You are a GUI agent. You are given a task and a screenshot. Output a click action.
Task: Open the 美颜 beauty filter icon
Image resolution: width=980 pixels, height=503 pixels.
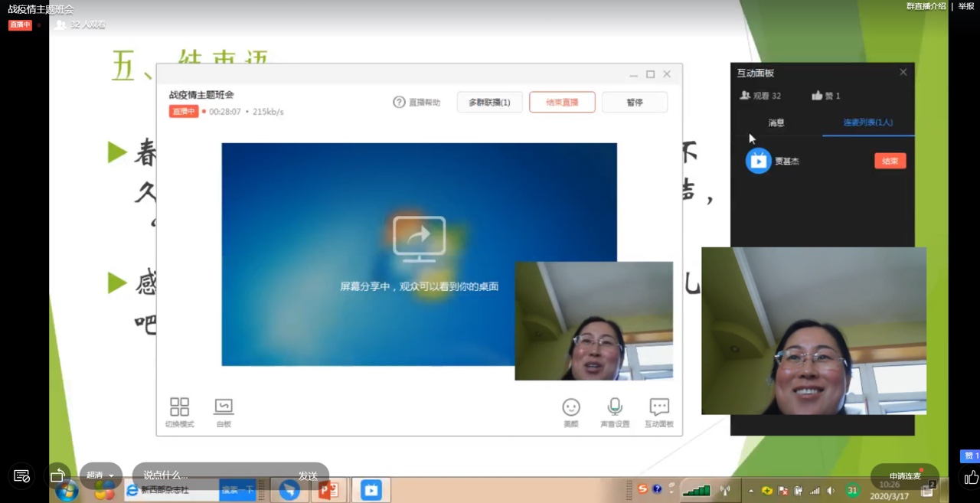tap(571, 407)
